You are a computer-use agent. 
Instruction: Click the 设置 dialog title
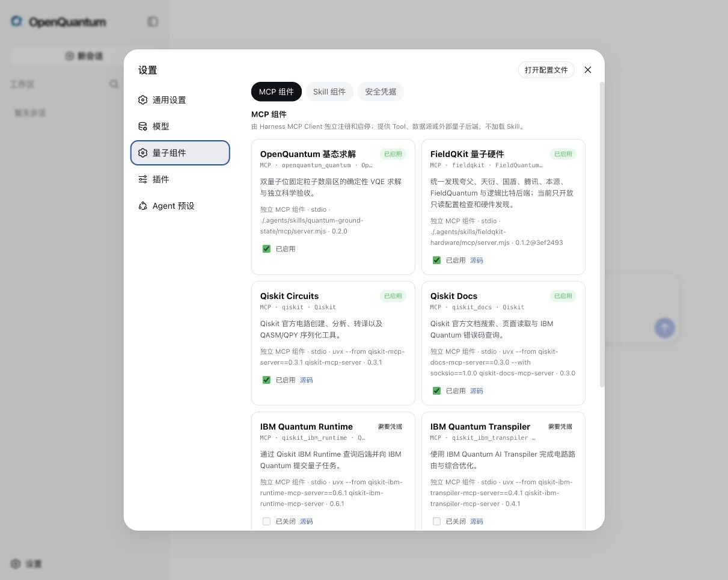[147, 70]
